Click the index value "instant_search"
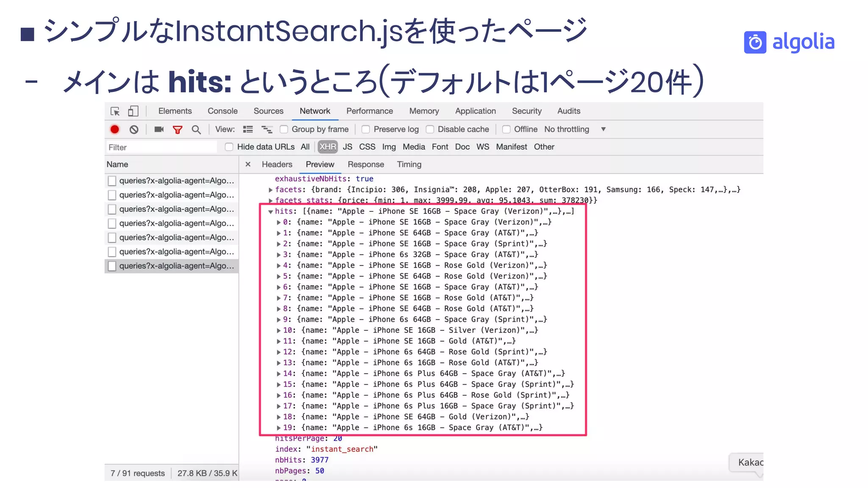Image resolution: width=868 pixels, height=488 pixels. [342, 449]
